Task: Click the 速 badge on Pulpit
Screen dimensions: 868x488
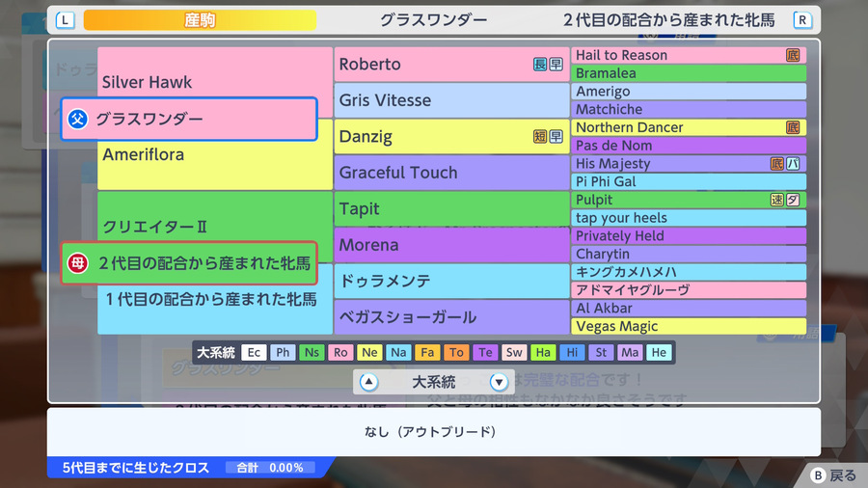Action: coord(776,200)
